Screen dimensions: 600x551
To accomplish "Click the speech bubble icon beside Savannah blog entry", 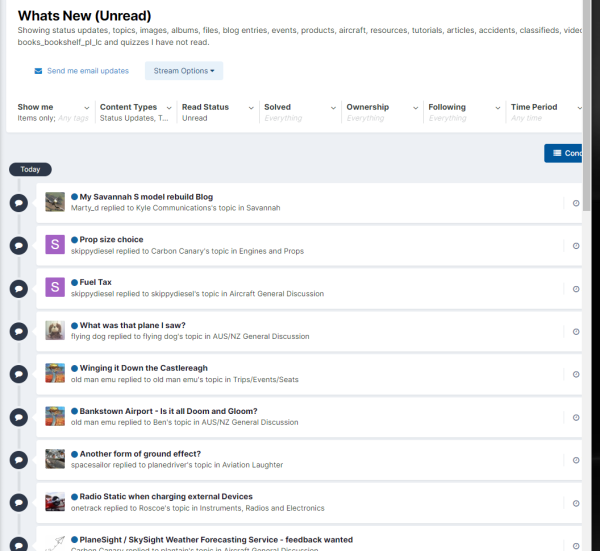I will (18, 203).
